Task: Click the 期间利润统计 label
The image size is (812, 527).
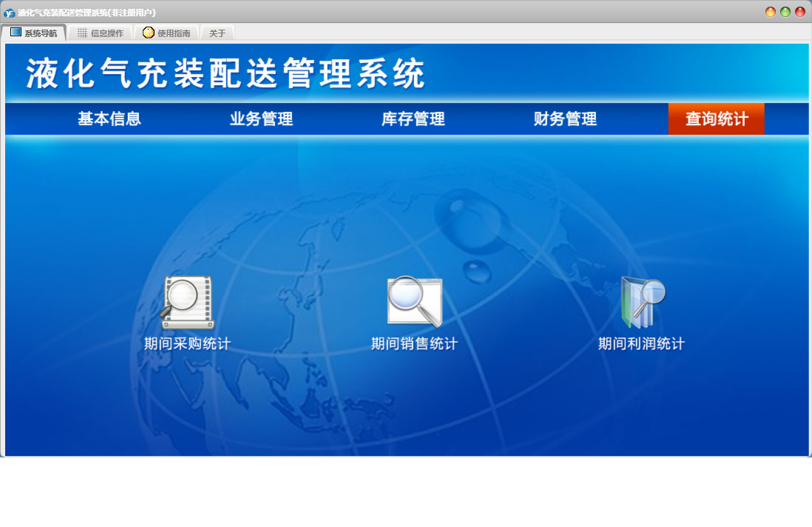Action: coord(642,343)
